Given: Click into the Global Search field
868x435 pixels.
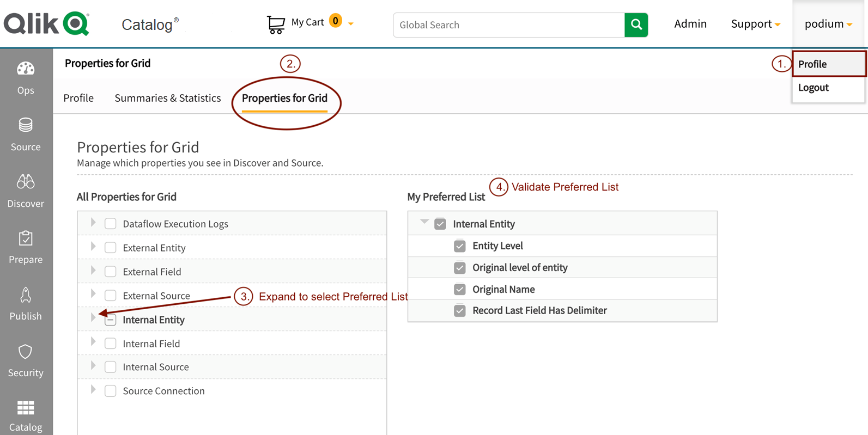Looking at the screenshot, I should pos(509,25).
